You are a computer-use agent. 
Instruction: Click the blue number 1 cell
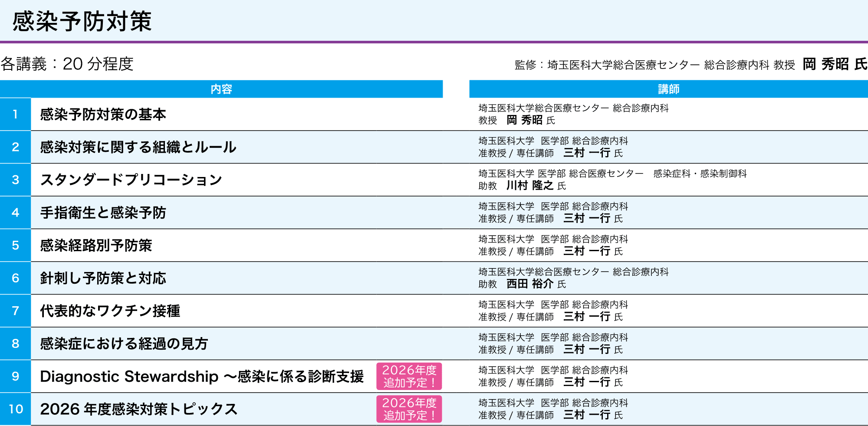(15, 115)
